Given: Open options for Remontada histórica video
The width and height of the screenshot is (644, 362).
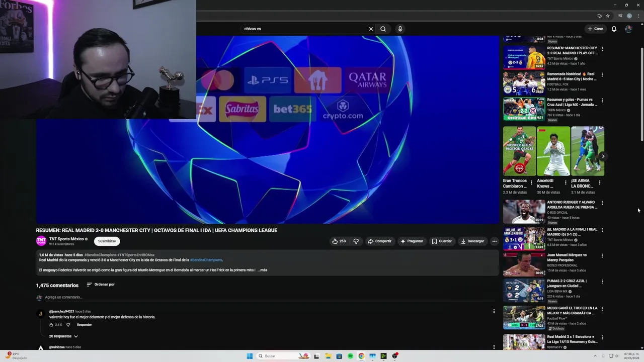Looking at the screenshot, I should coord(602,74).
